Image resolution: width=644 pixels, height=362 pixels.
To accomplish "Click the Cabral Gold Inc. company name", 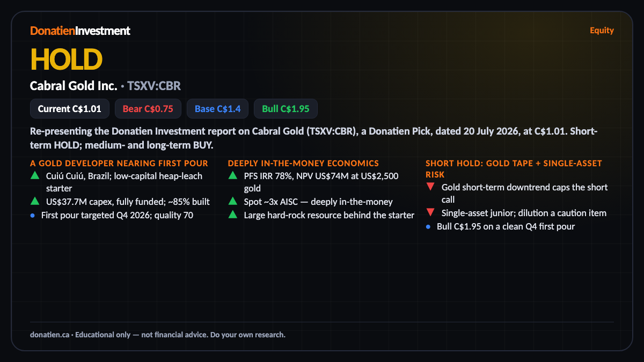I will 74,85.
